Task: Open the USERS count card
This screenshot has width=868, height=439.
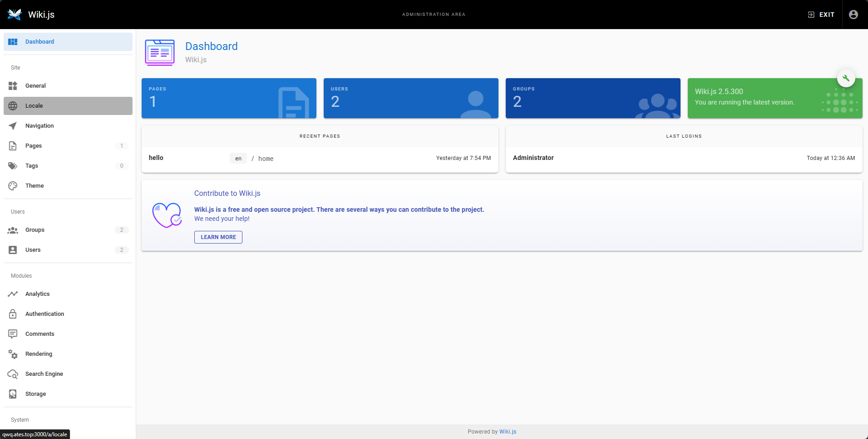Action: (x=411, y=98)
